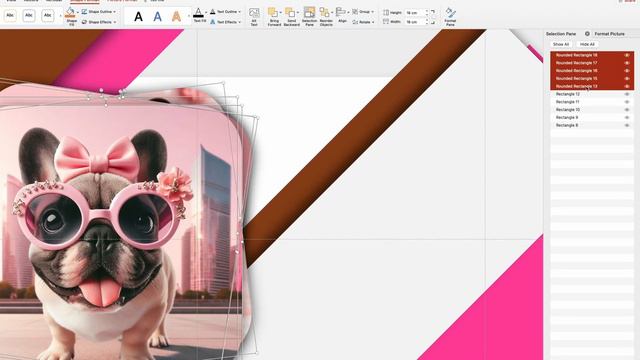Viewport: 640px width, 360px height.
Task: Click the Rotate button
Action: click(363, 22)
